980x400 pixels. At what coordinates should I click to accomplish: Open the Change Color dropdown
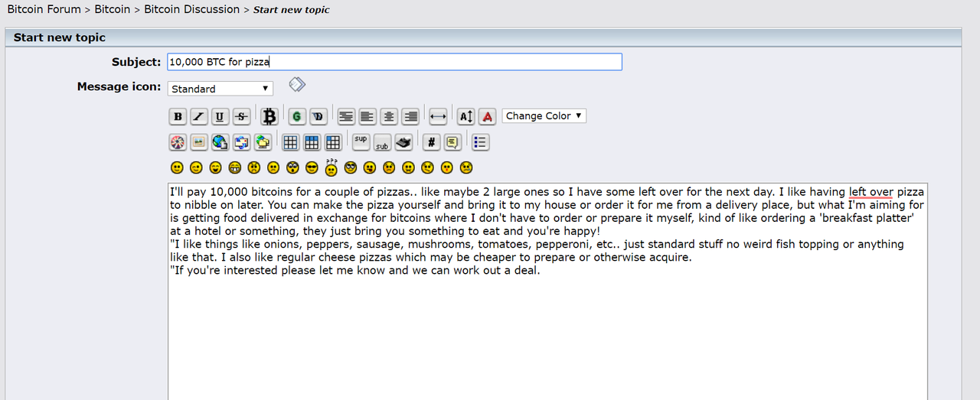[x=544, y=116]
